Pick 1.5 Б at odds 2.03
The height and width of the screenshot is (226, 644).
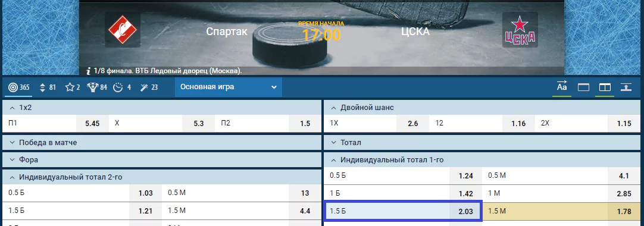point(402,212)
